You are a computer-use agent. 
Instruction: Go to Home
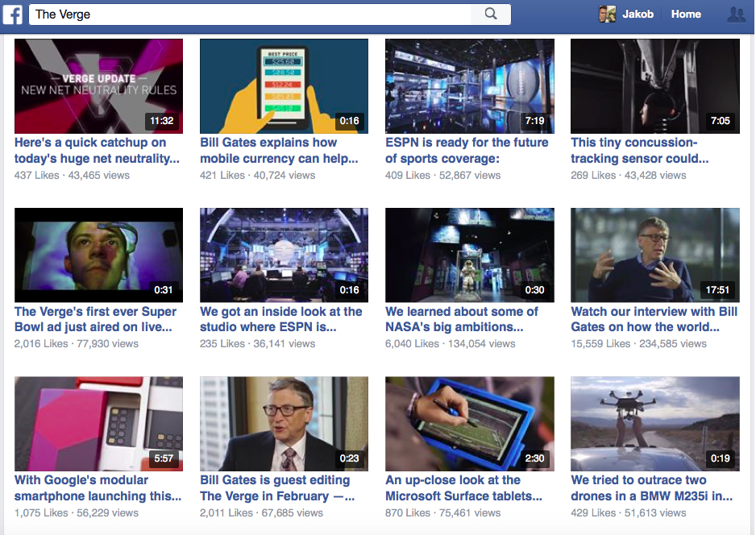pyautogui.click(x=686, y=15)
